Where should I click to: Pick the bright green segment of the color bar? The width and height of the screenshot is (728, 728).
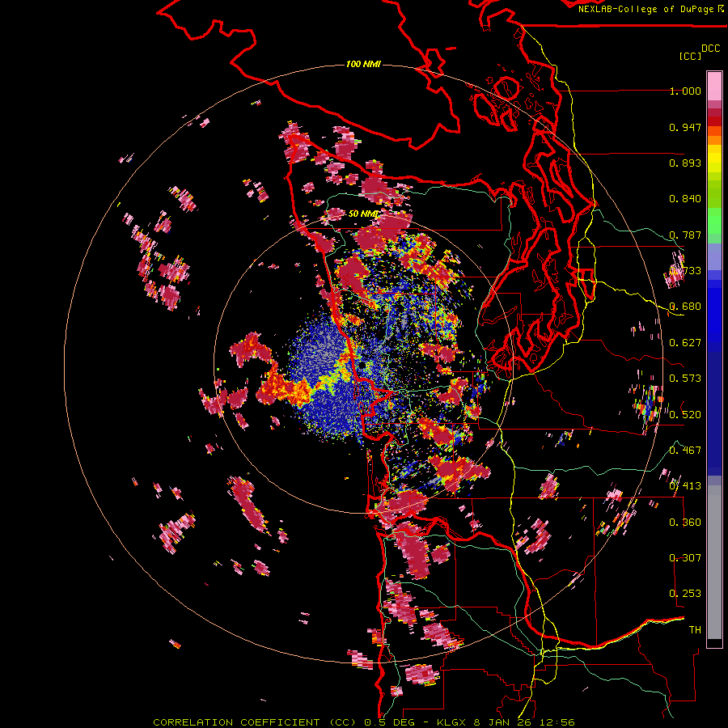coord(714,221)
